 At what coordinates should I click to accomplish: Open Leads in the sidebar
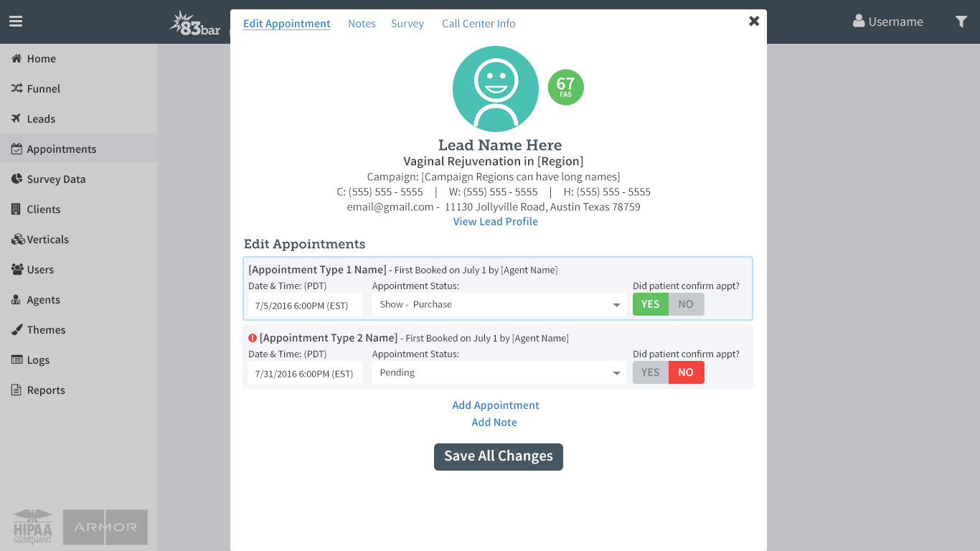(78, 118)
